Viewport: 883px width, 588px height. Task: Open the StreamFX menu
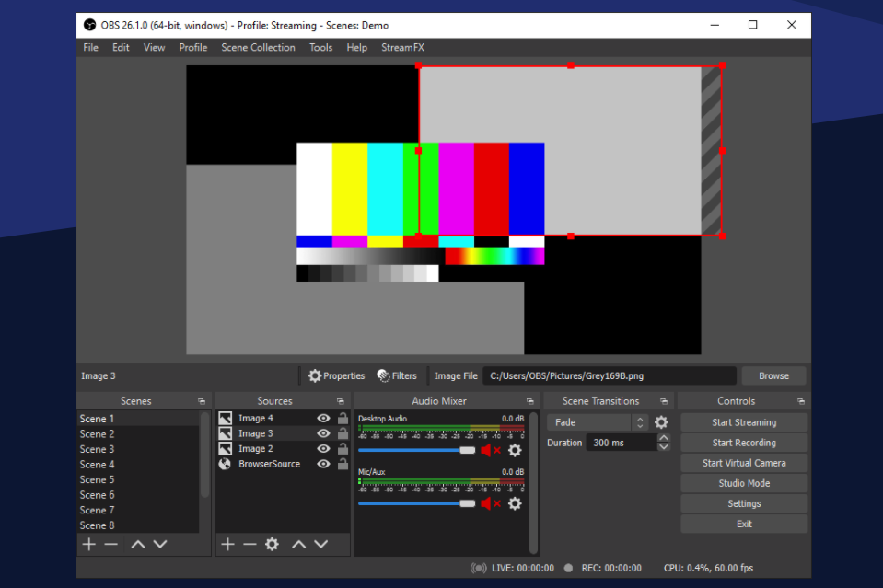(x=402, y=48)
